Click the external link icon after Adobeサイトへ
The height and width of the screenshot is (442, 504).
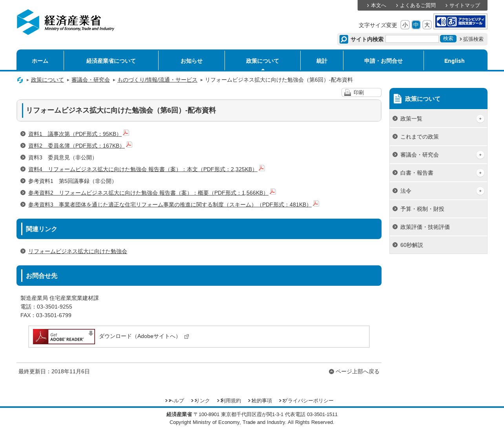click(187, 337)
